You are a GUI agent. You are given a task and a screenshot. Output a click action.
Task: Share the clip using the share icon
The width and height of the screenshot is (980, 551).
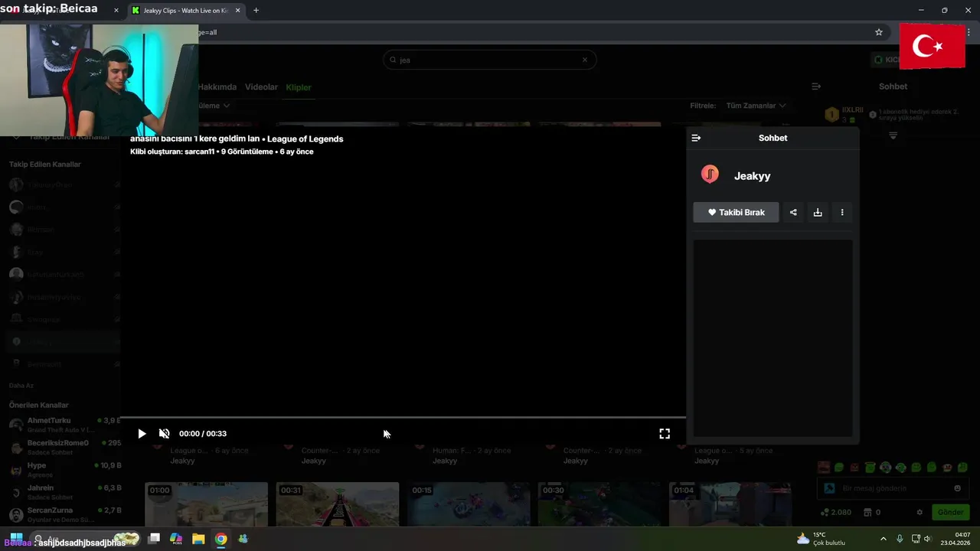793,212
